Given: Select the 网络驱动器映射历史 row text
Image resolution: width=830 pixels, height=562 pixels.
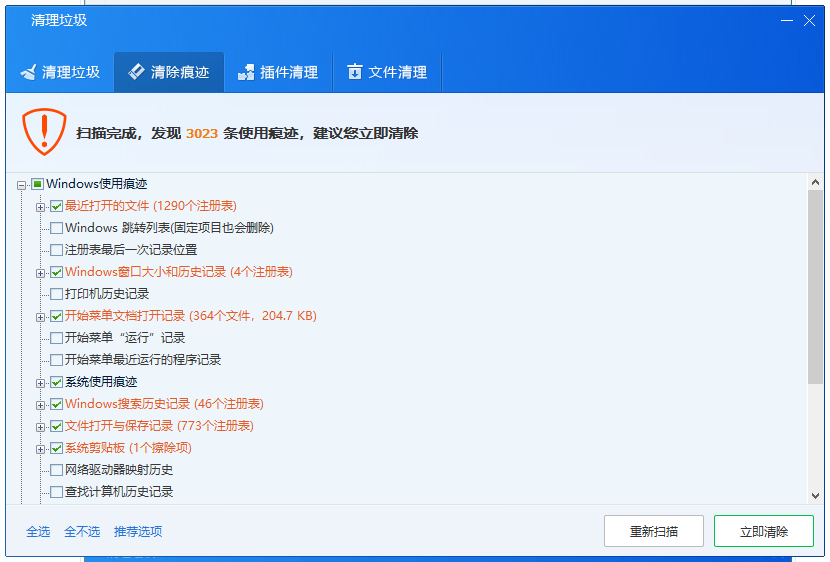Looking at the screenshot, I should [119, 470].
